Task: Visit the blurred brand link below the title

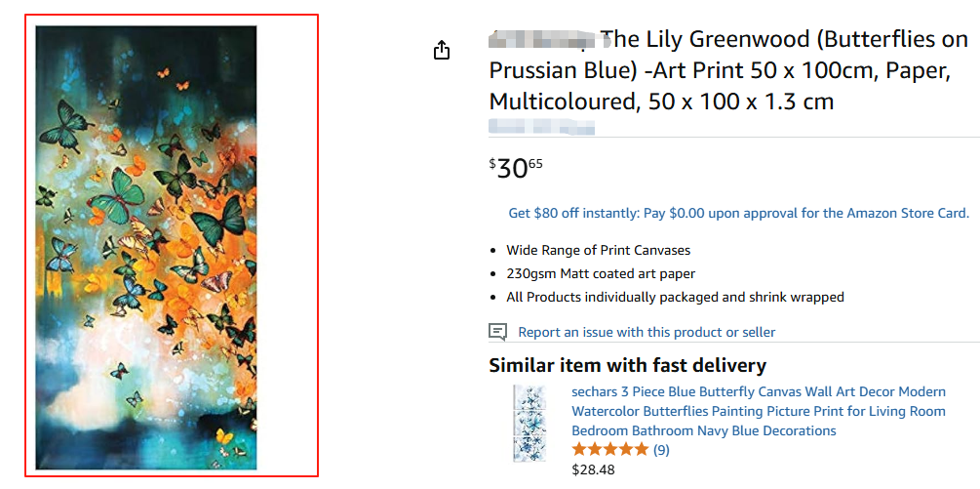Action: click(541, 126)
